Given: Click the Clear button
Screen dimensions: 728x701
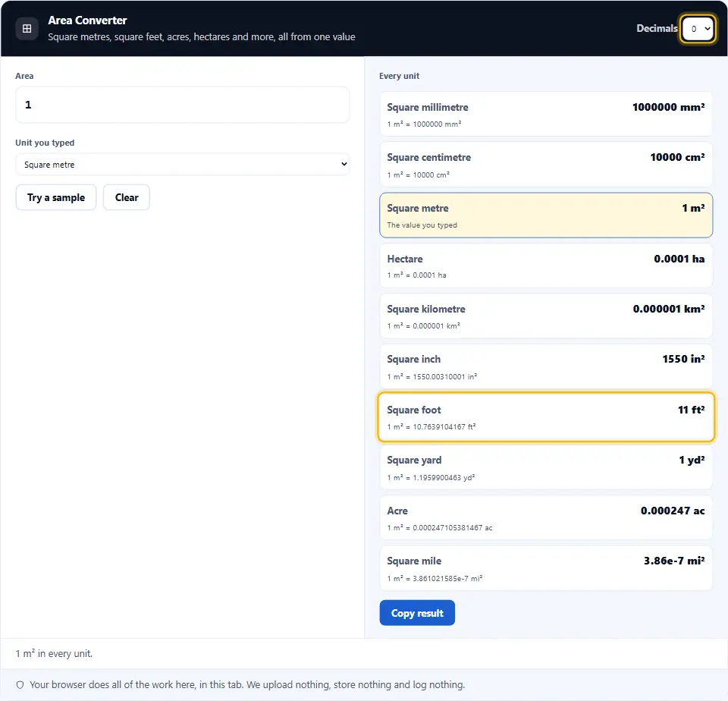Looking at the screenshot, I should [127, 197].
